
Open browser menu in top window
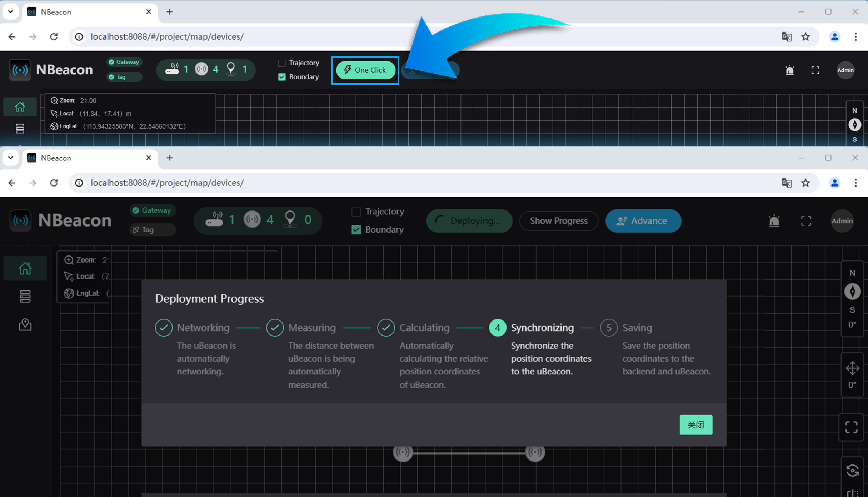pos(856,36)
